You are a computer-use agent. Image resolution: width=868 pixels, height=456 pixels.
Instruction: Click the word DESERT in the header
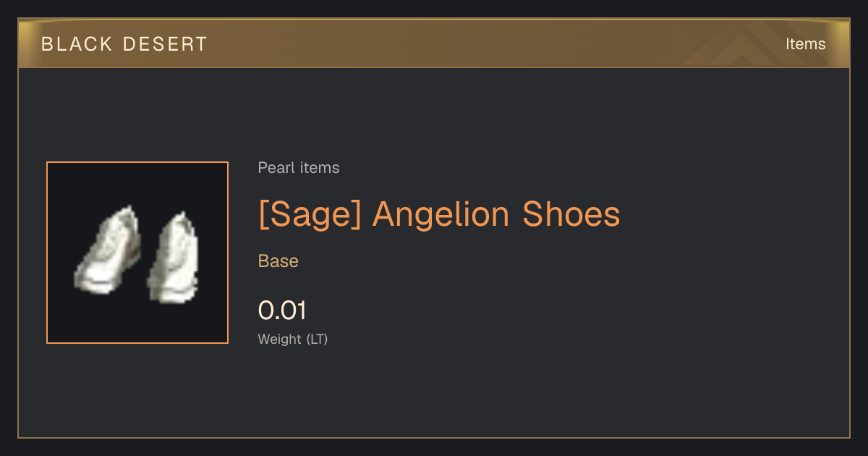166,44
